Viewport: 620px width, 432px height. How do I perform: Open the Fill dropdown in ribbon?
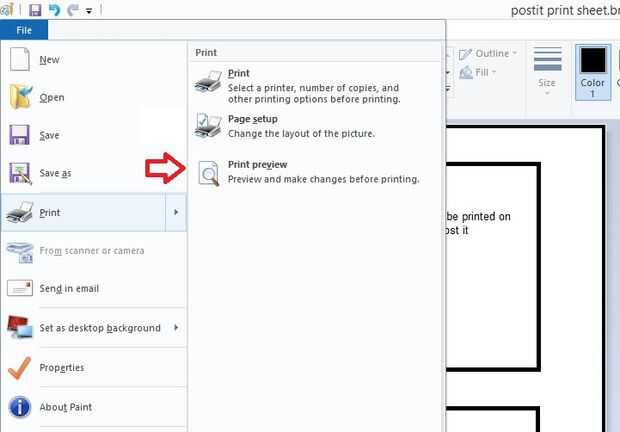click(478, 72)
